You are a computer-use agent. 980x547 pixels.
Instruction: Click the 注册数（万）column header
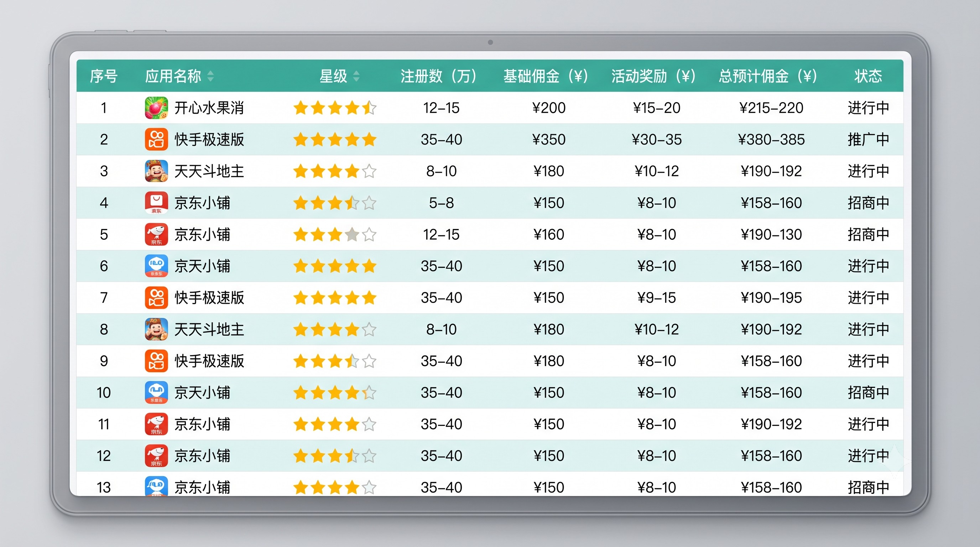[x=438, y=76]
